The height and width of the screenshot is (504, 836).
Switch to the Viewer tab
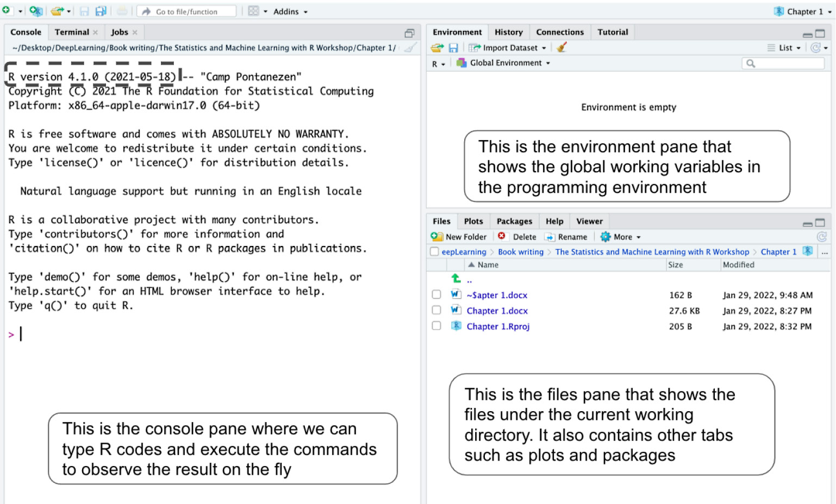click(589, 221)
